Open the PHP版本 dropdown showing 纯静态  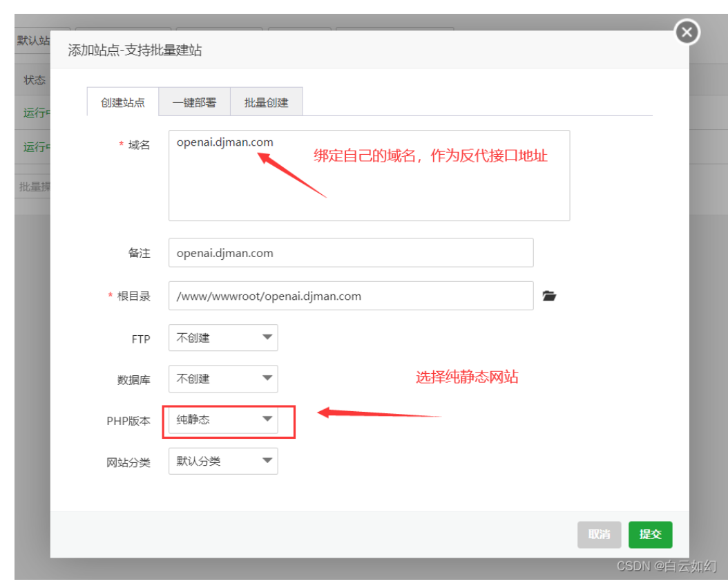point(223,419)
